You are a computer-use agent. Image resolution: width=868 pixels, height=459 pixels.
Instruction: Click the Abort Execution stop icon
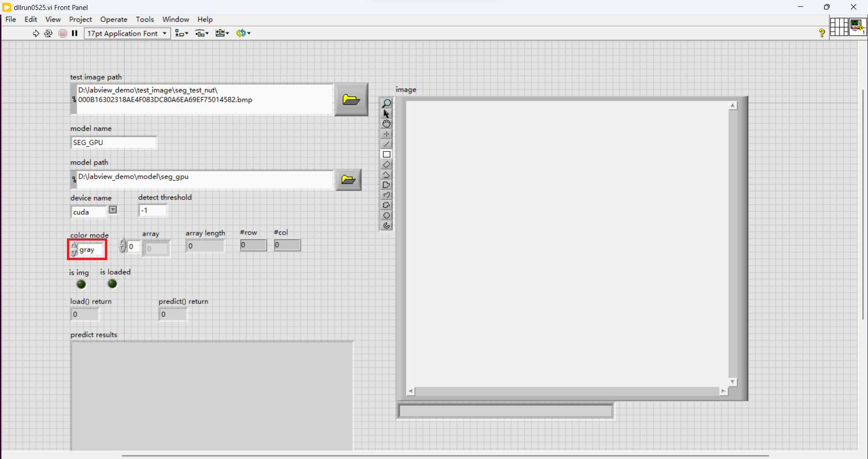pyautogui.click(x=63, y=33)
